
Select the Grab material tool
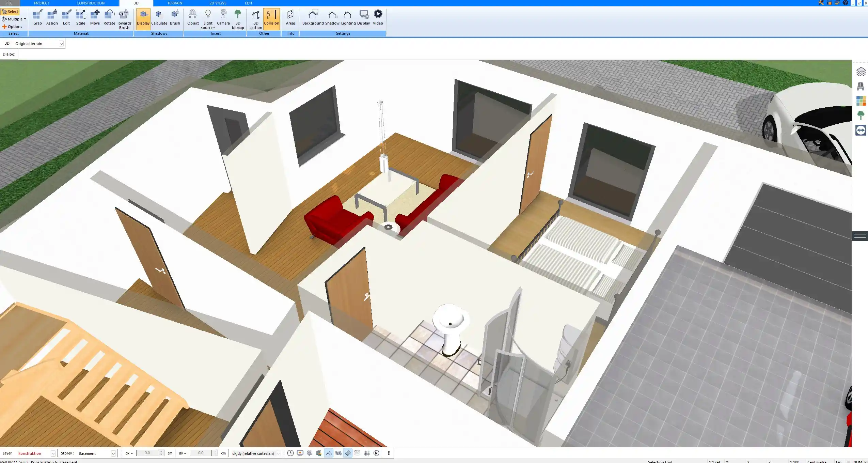[37, 18]
